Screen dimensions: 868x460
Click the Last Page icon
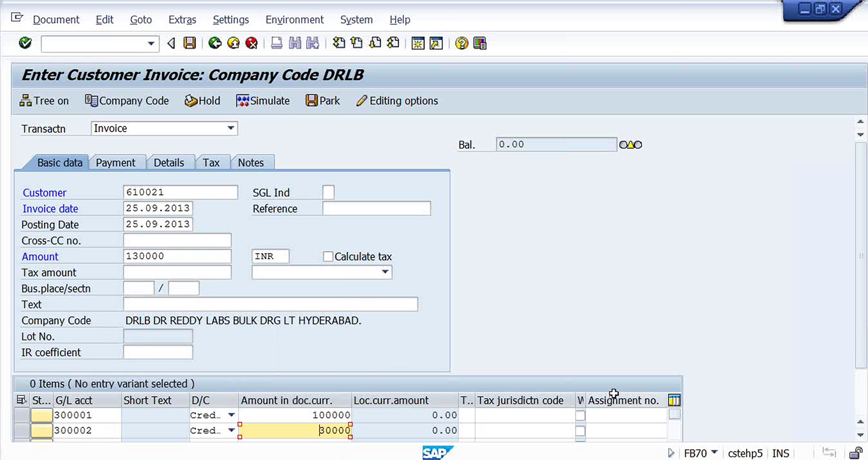click(393, 43)
